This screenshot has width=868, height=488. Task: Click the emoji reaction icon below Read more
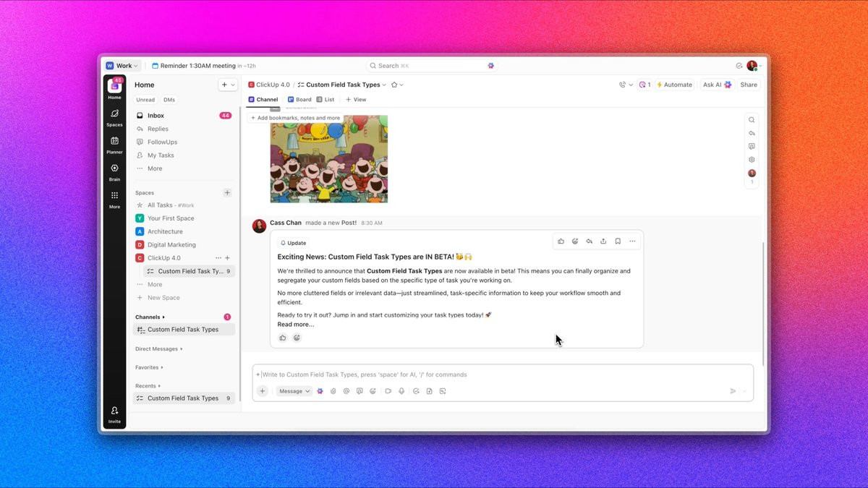pyautogui.click(x=297, y=338)
